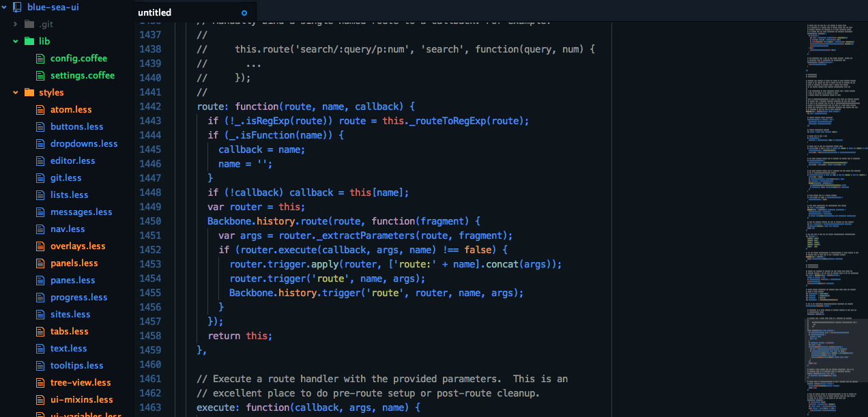The image size is (868, 417).
Task: Collapse the styles folder chevron
Action: point(16,92)
